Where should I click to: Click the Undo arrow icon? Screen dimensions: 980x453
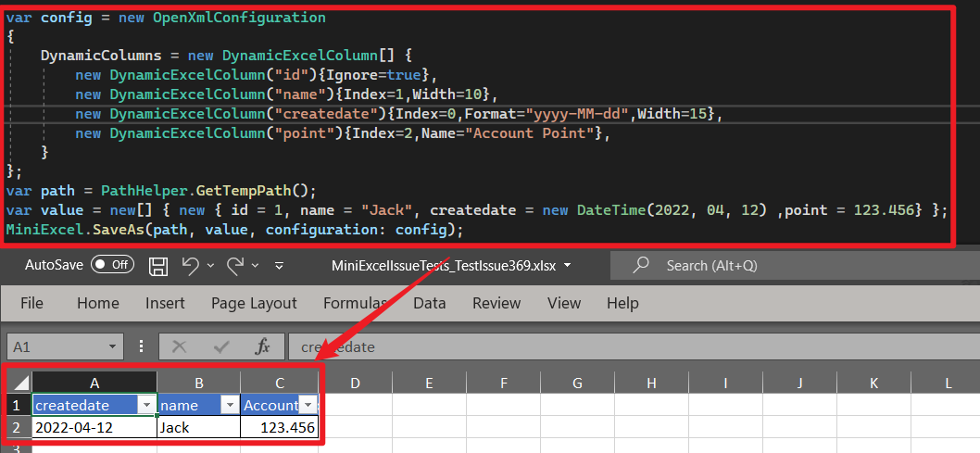pos(190,266)
